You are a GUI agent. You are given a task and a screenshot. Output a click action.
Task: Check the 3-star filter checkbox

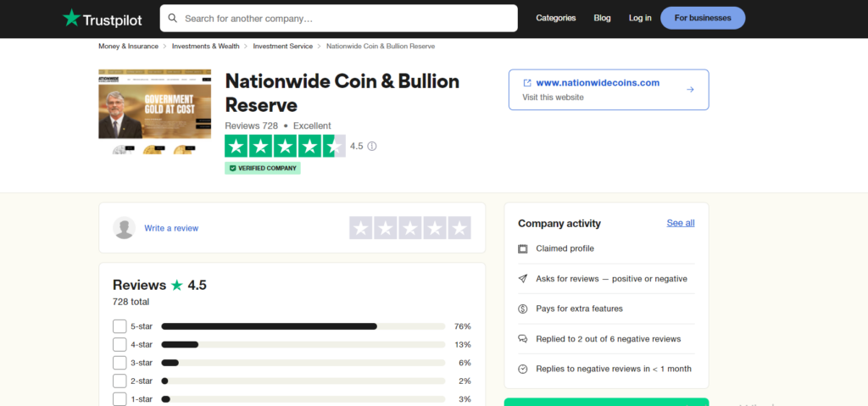tap(120, 363)
